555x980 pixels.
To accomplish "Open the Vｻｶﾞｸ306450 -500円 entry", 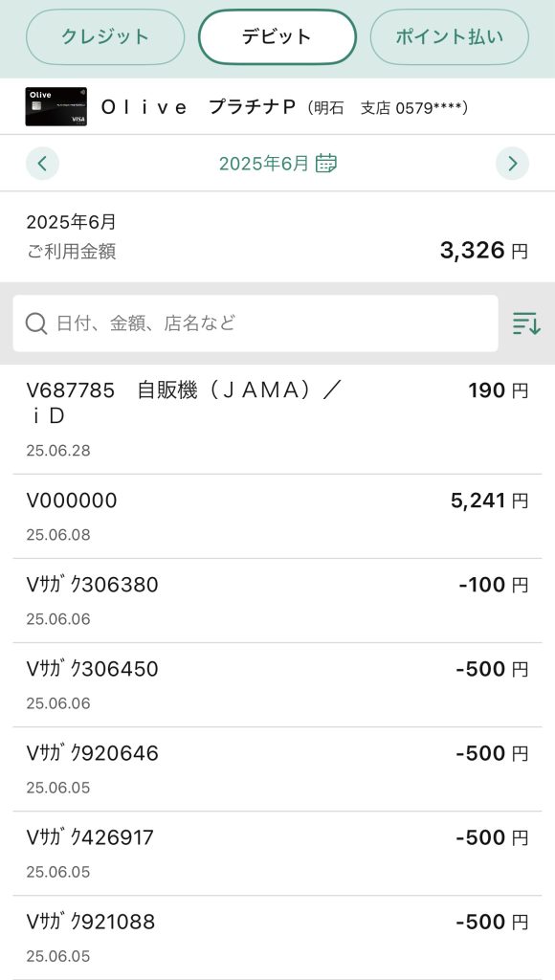I will point(277,685).
